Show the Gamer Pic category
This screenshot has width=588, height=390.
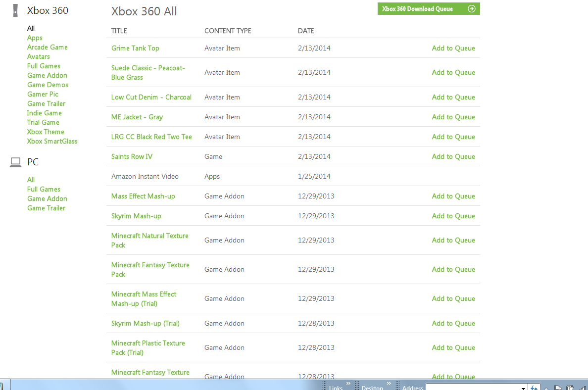43,94
